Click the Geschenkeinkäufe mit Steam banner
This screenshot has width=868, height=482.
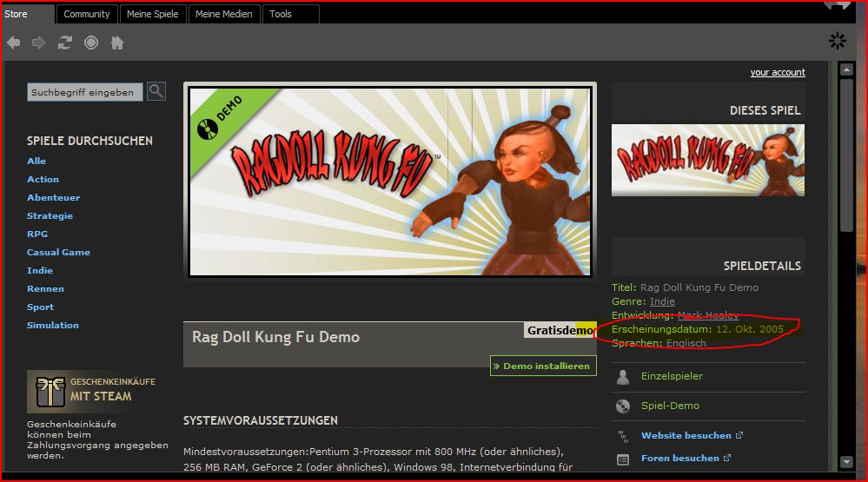tap(92, 392)
